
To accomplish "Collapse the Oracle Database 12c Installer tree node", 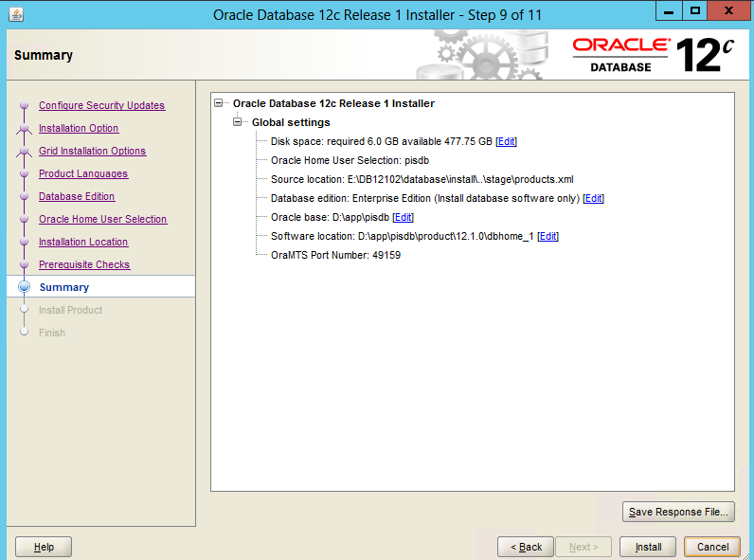I will 220,103.
